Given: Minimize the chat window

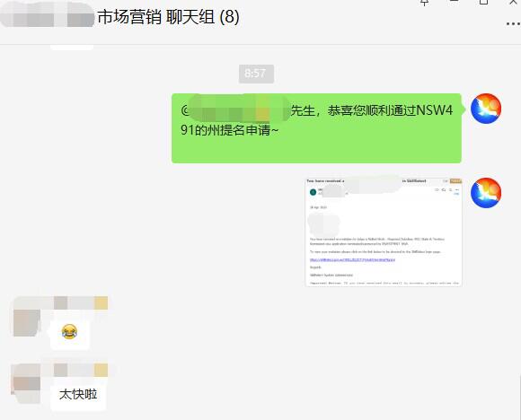Looking at the screenshot, I should tap(455, 1).
